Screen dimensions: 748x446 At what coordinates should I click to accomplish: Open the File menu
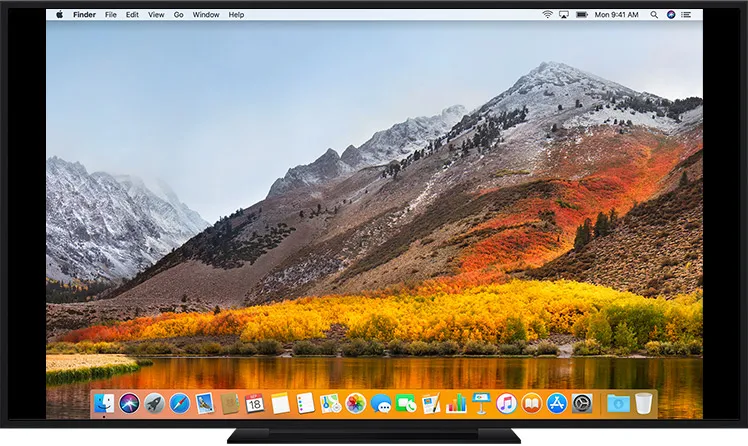[x=110, y=15]
